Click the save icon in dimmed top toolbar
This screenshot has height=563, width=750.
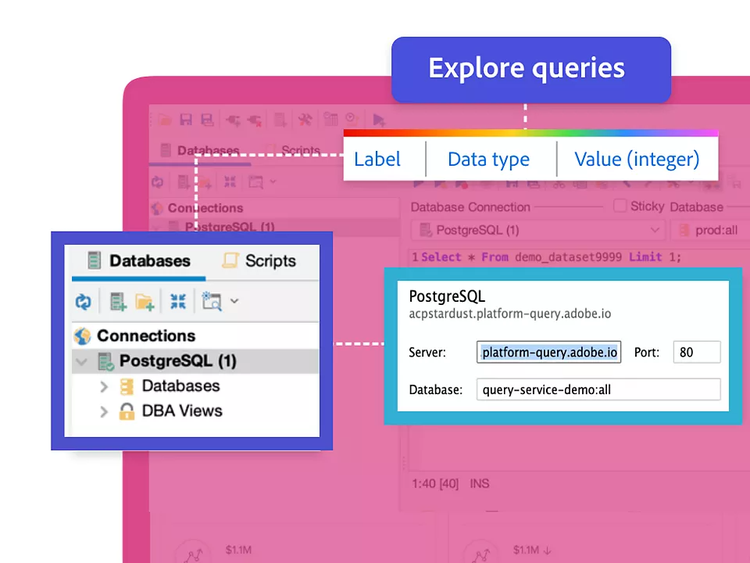[x=186, y=119]
